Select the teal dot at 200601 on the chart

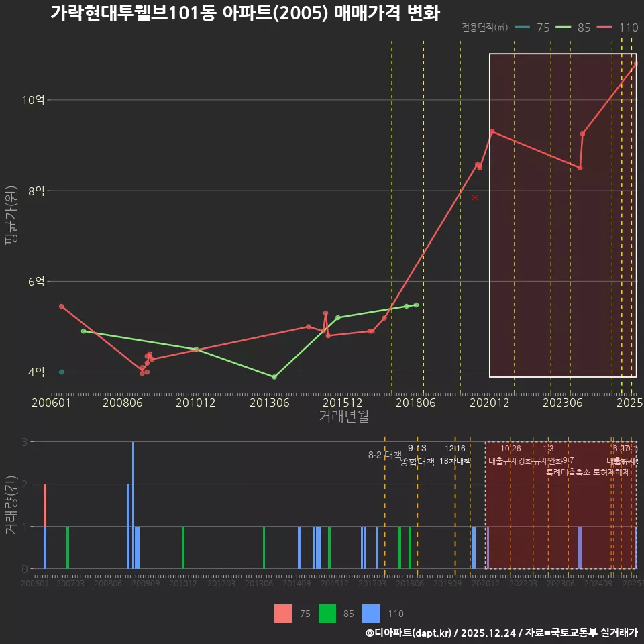[x=60, y=371]
